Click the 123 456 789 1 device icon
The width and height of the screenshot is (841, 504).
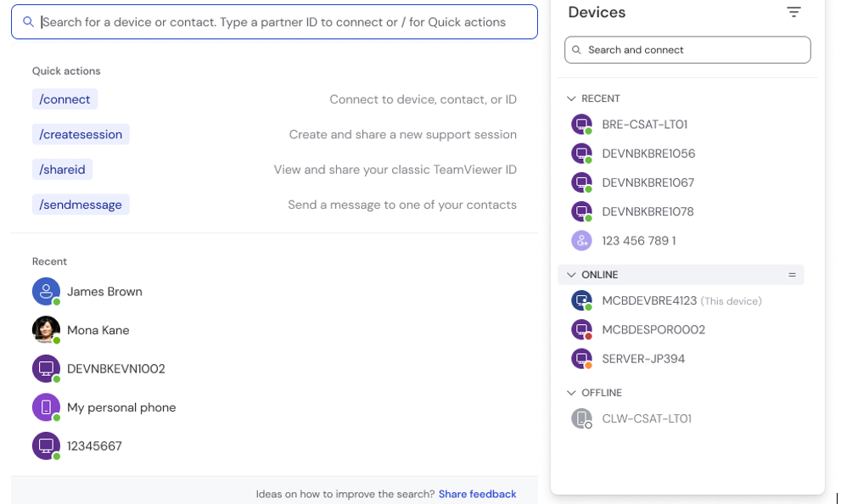[581, 241]
